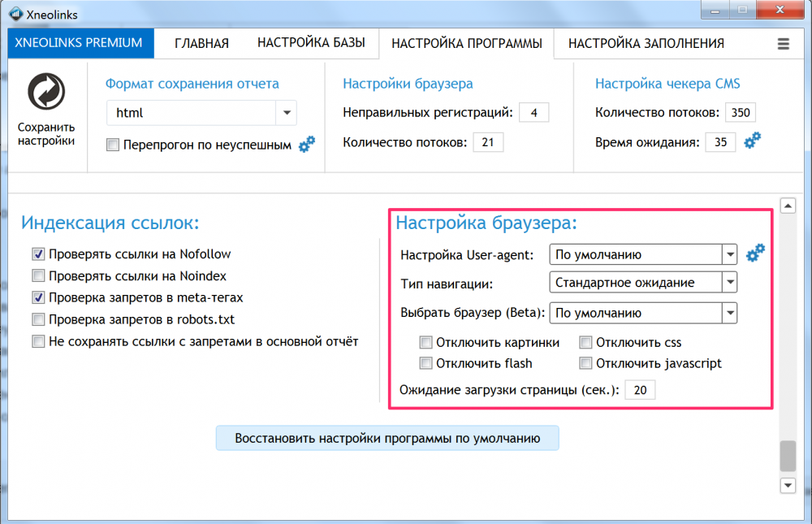812x524 pixels.
Task: Enable Отключить flash checkbox
Action: (425, 363)
